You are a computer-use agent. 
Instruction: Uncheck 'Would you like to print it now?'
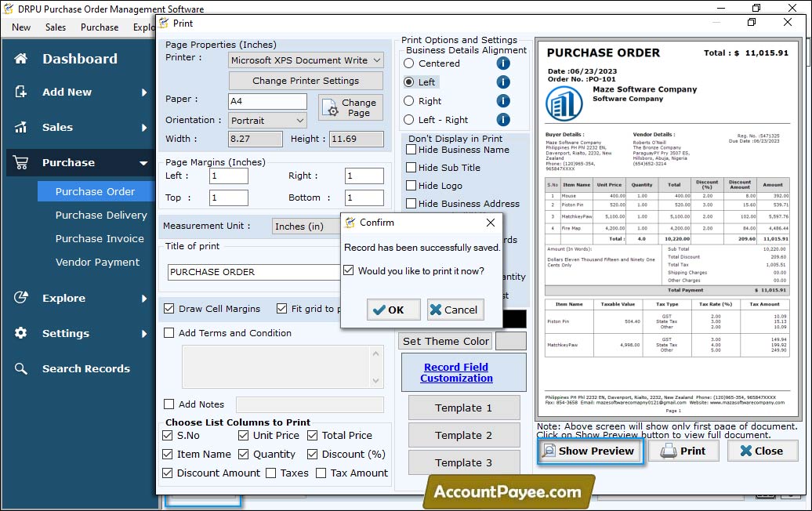pyautogui.click(x=349, y=270)
